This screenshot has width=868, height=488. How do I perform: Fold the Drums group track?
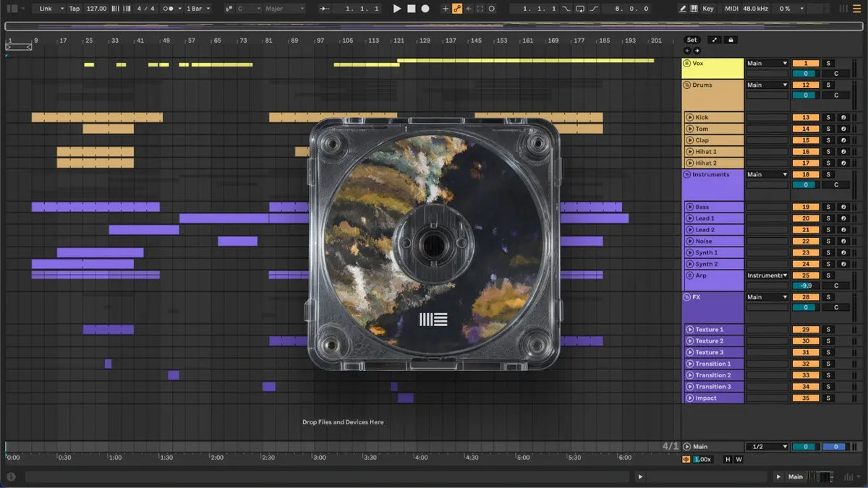687,85
